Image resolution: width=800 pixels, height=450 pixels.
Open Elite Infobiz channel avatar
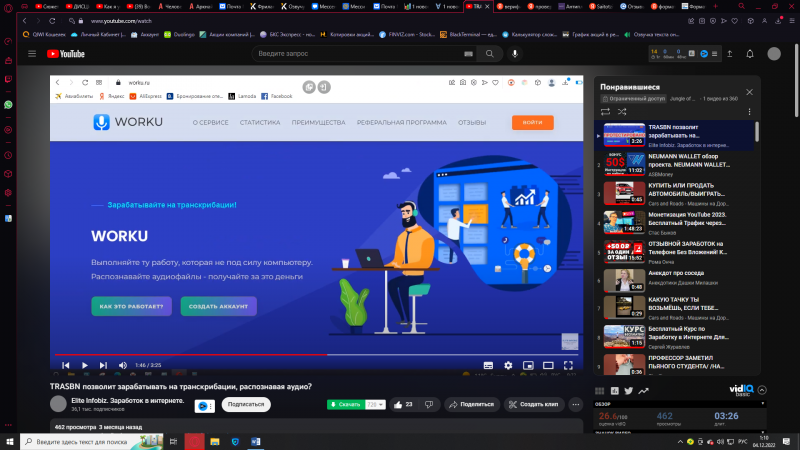click(x=58, y=404)
